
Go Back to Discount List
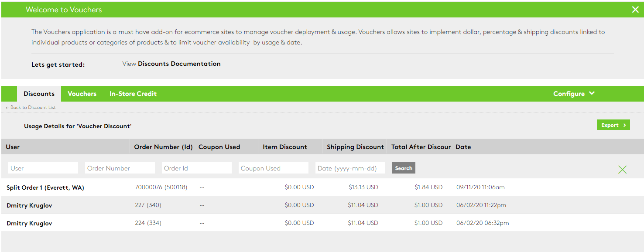pyautogui.click(x=31, y=107)
